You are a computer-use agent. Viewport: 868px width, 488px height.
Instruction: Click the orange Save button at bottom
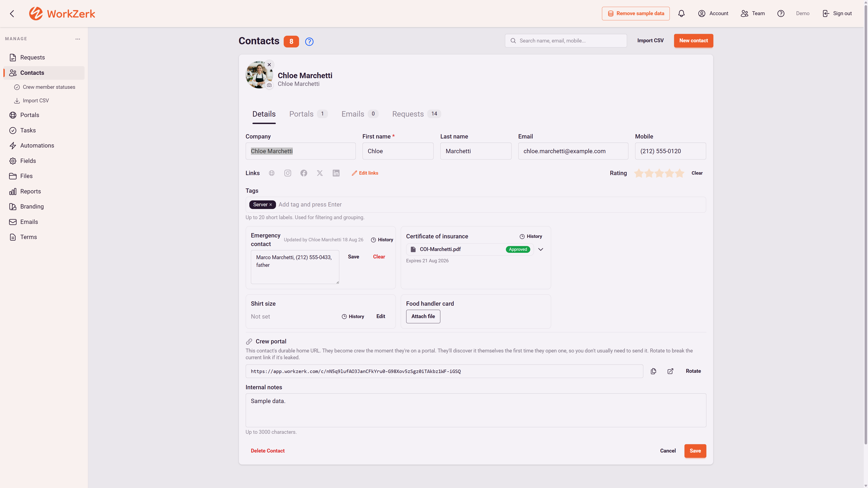click(695, 451)
